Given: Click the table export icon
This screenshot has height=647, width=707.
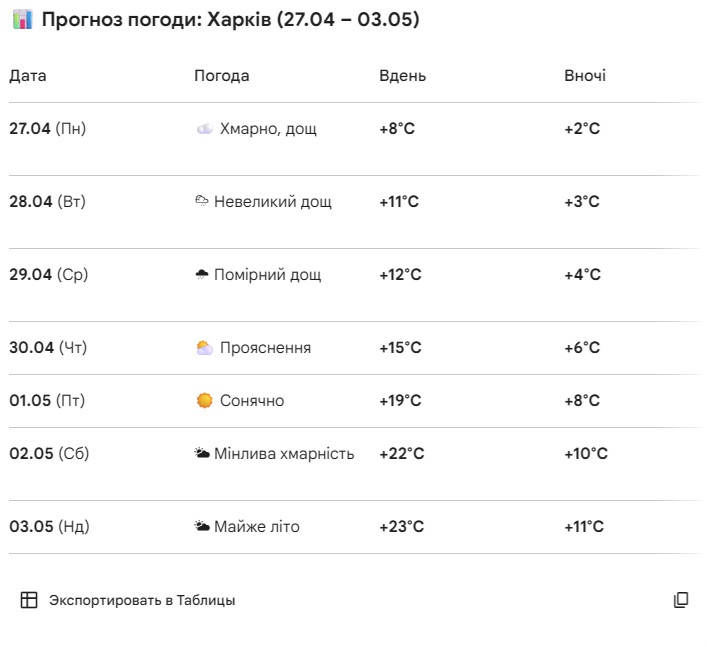Looking at the screenshot, I should (29, 600).
